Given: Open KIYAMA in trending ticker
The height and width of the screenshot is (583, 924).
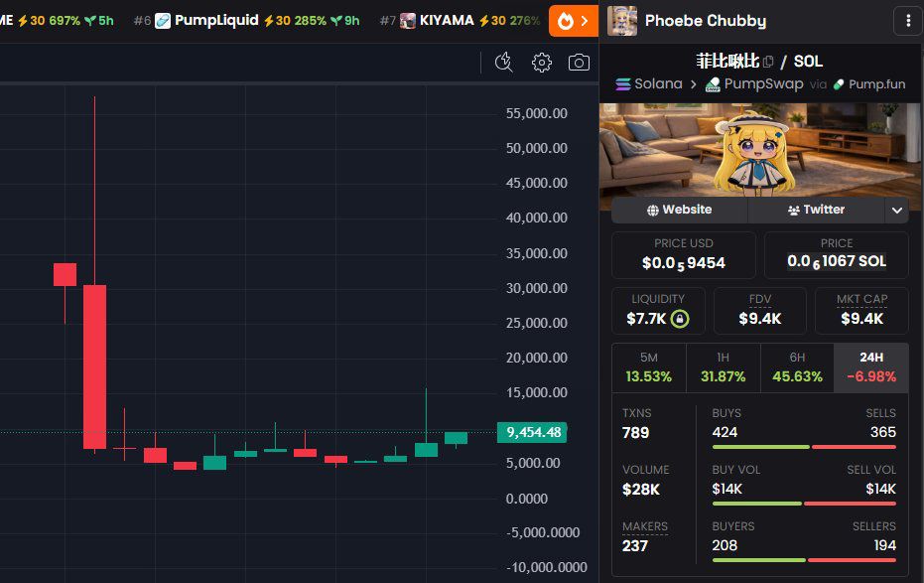Looking at the screenshot, I should pos(460,21).
